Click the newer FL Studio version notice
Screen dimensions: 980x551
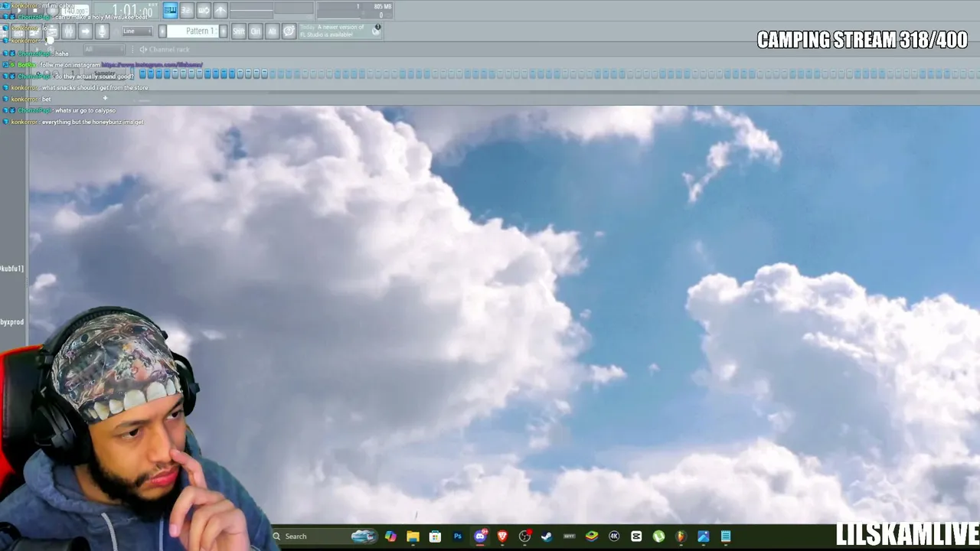(x=339, y=31)
